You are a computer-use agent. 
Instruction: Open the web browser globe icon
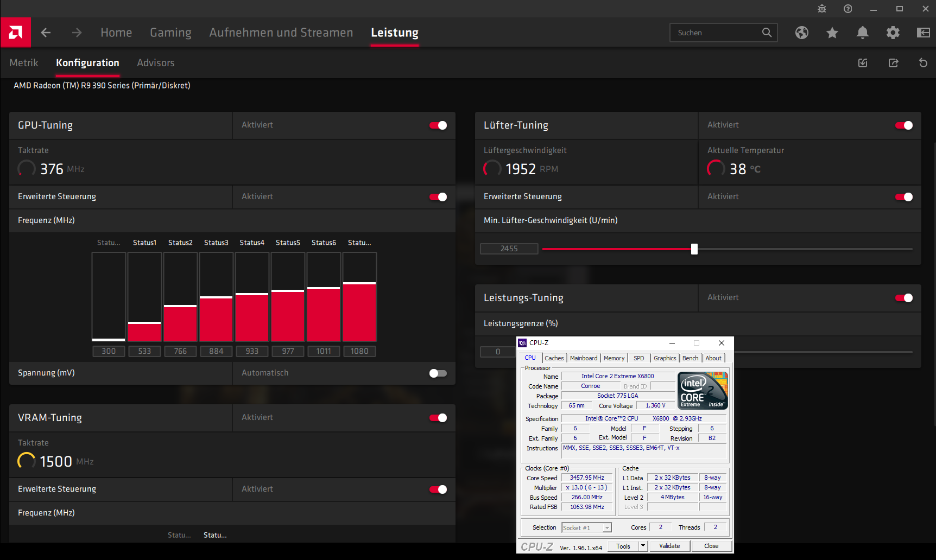point(802,33)
